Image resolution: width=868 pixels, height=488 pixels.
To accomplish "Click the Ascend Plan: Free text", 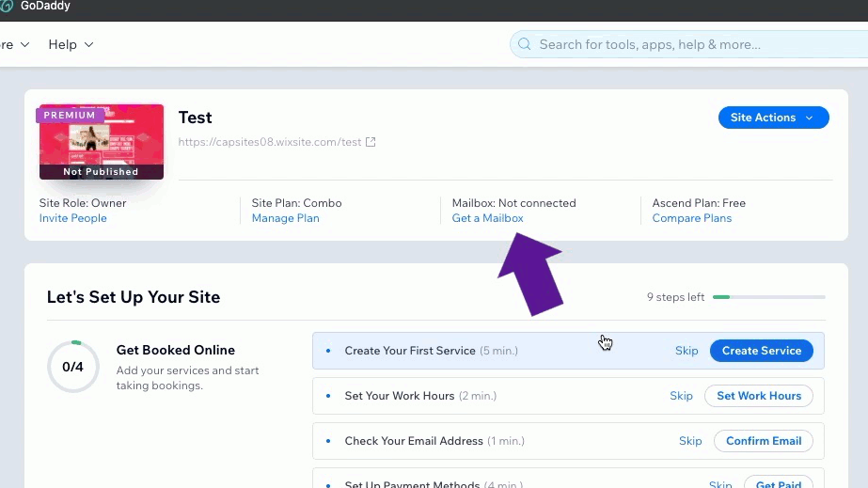I will tap(699, 203).
